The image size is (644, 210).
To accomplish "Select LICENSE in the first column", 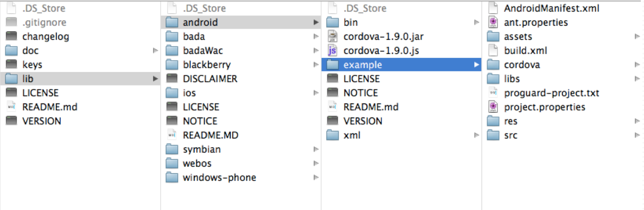I will point(40,93).
